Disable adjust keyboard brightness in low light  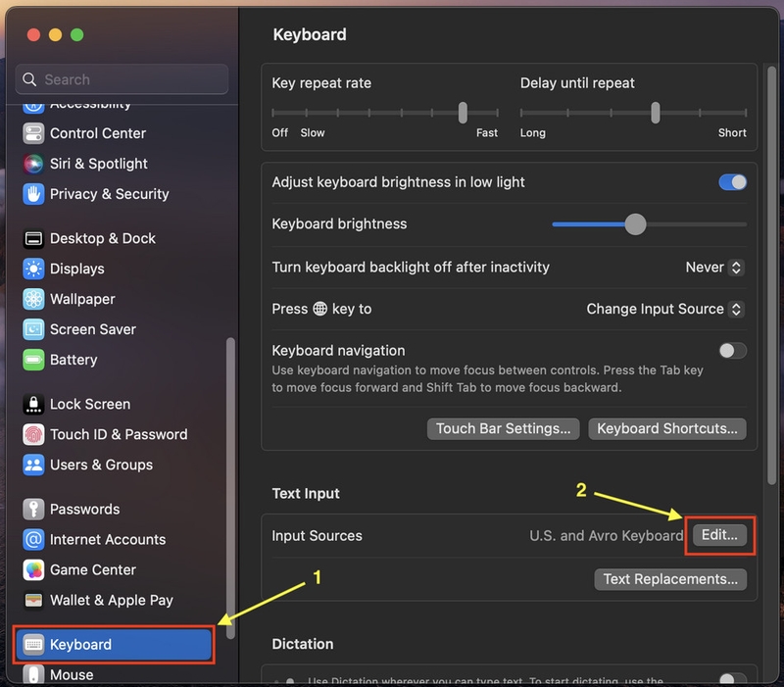(732, 182)
